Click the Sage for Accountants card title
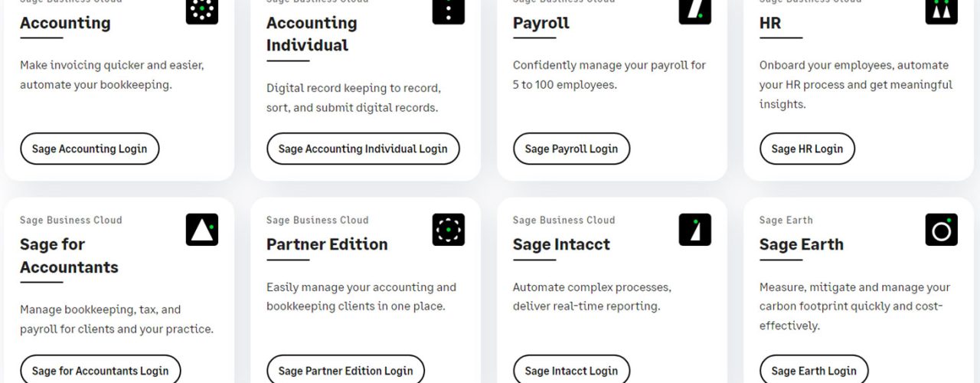Image resolution: width=980 pixels, height=383 pixels. [x=69, y=256]
